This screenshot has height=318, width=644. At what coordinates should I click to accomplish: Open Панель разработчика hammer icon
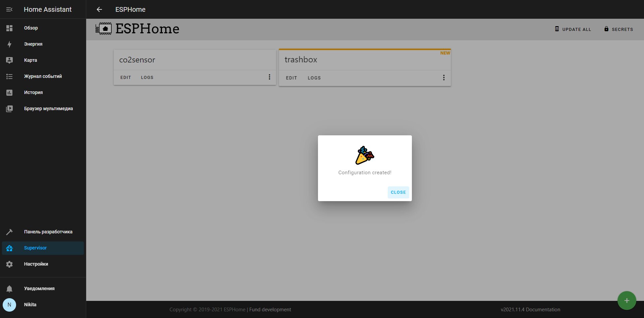[9, 232]
